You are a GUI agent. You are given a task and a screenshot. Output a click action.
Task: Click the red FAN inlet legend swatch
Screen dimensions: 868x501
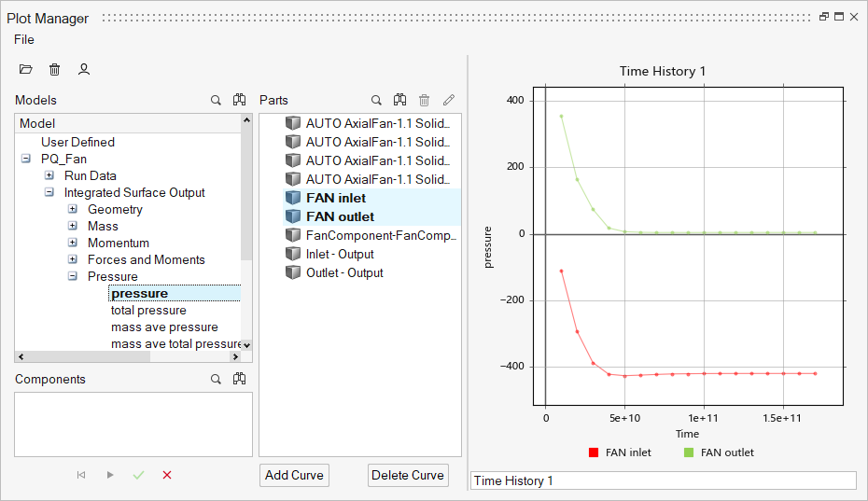coord(593,452)
